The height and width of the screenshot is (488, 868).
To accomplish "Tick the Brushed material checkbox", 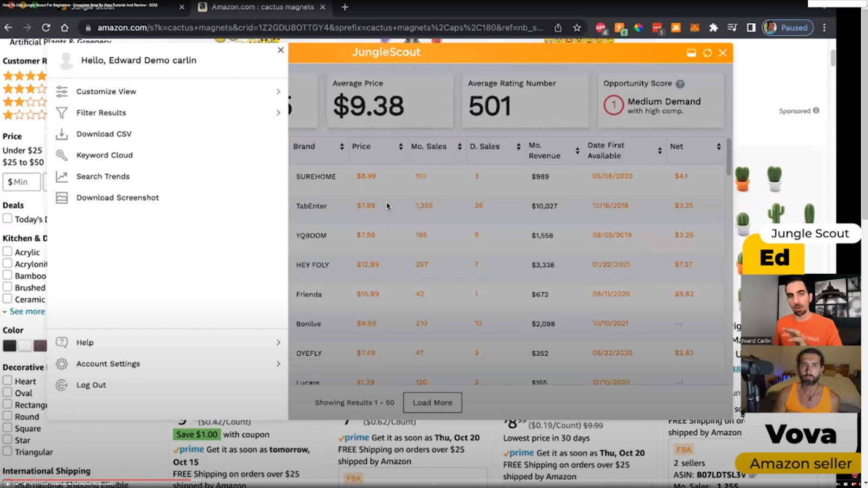I will (x=8, y=287).
